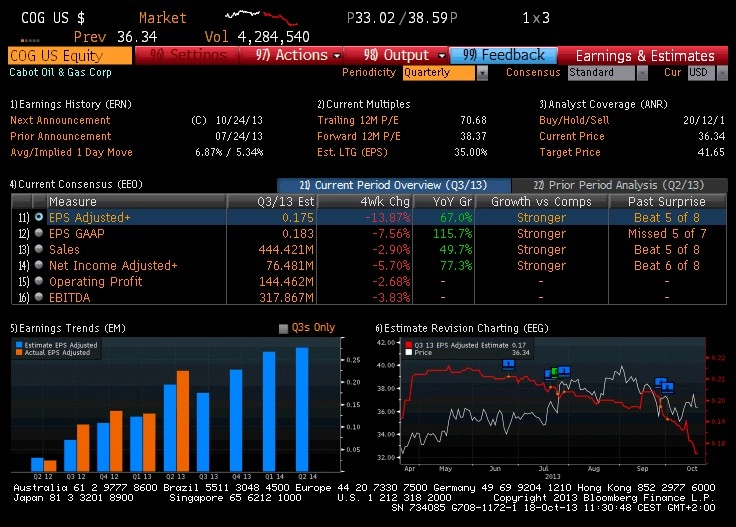Image resolution: width=736 pixels, height=527 pixels.
Task: Select the Net Income Adjusted+ radio button
Action: pos(39,265)
